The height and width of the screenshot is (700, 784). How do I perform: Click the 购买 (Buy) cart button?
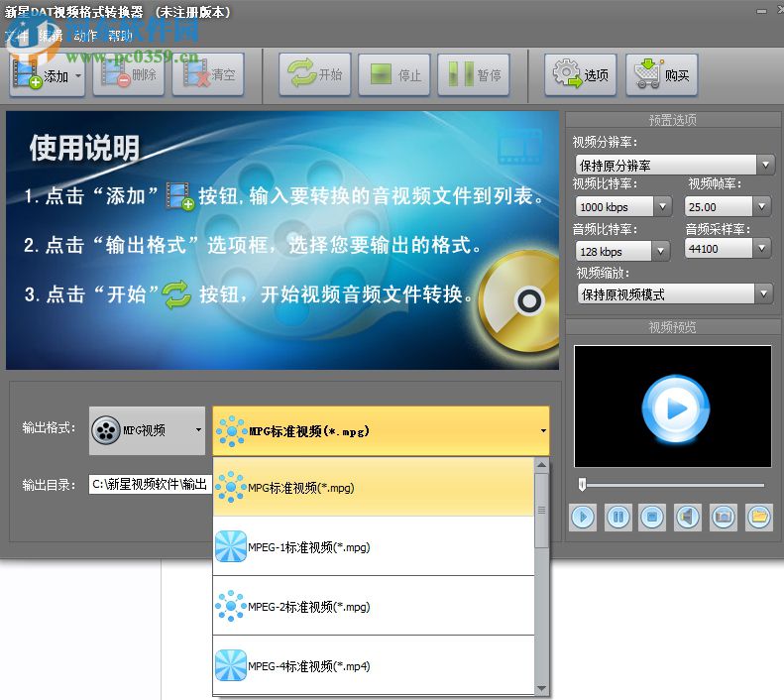[661, 75]
